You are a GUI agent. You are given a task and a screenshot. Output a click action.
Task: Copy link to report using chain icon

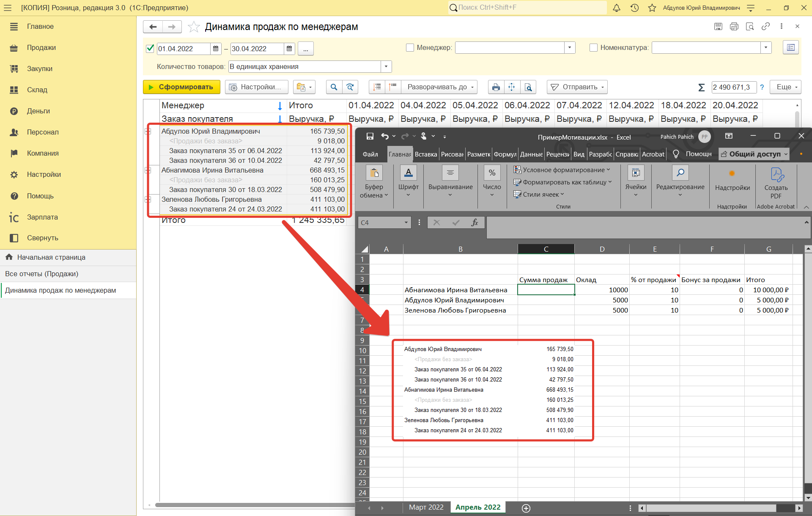(765, 27)
